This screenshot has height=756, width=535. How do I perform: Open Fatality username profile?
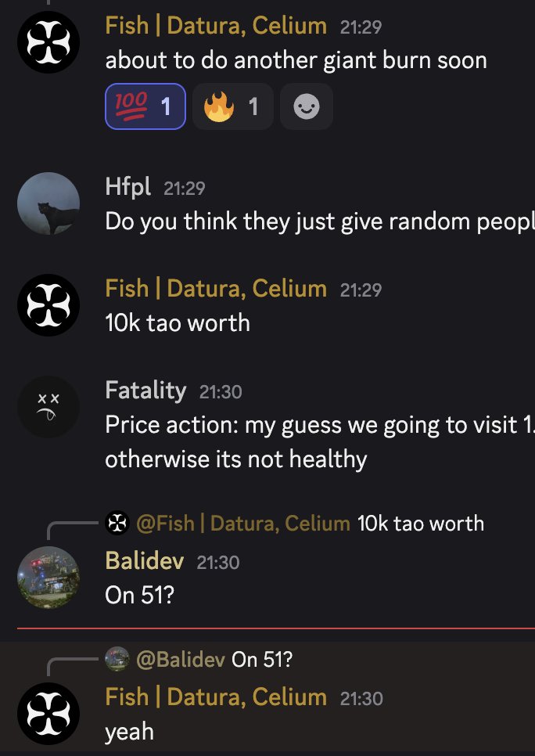145,390
